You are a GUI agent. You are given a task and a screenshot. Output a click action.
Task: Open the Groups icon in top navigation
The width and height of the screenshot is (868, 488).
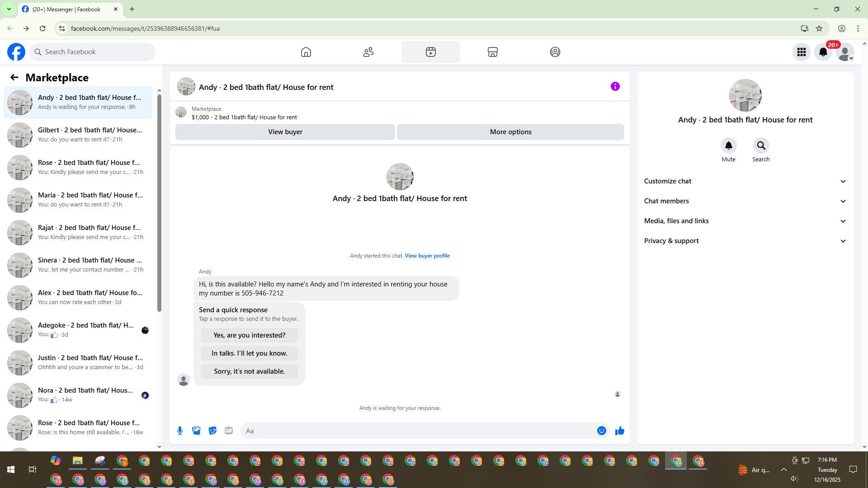point(555,52)
